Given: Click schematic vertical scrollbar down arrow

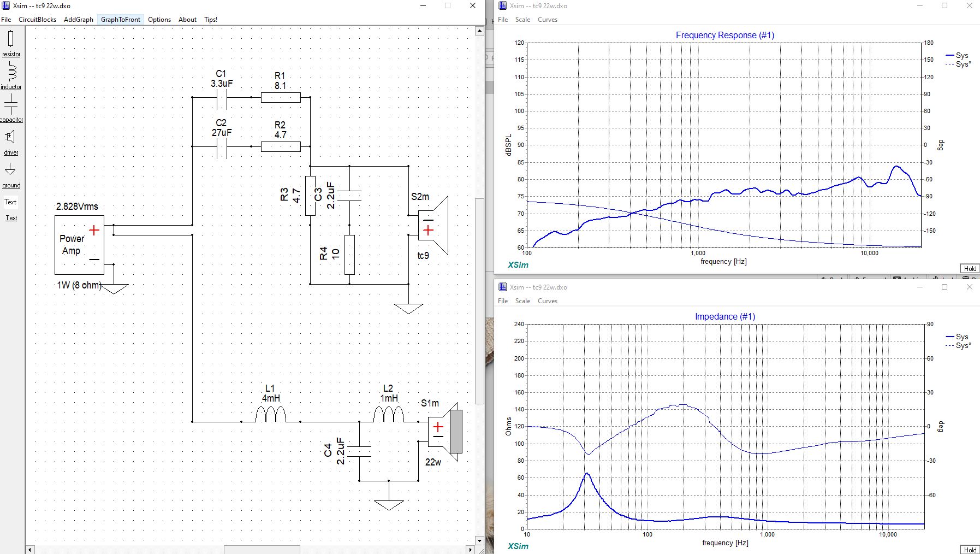Looking at the screenshot, I should click(479, 540).
